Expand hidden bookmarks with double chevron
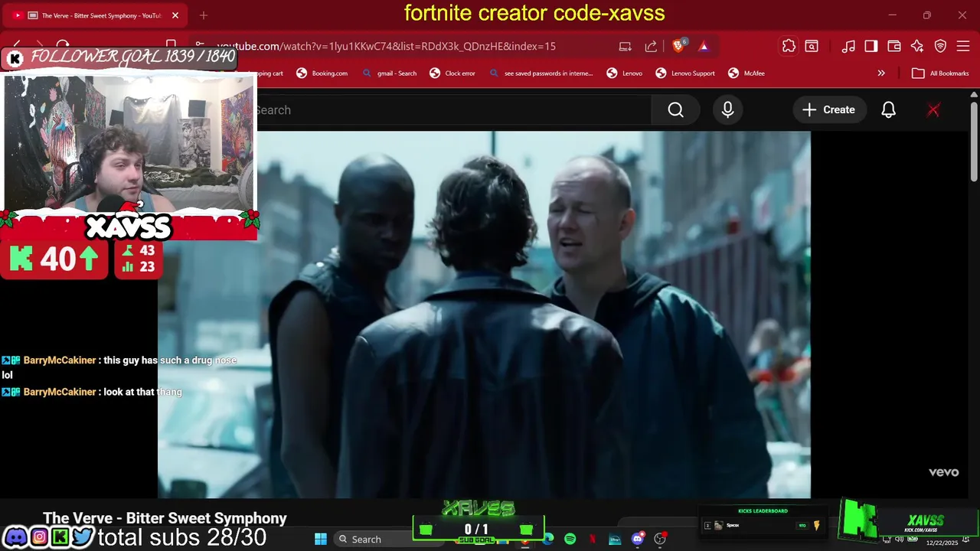The width and height of the screenshot is (980, 551). pos(881,73)
